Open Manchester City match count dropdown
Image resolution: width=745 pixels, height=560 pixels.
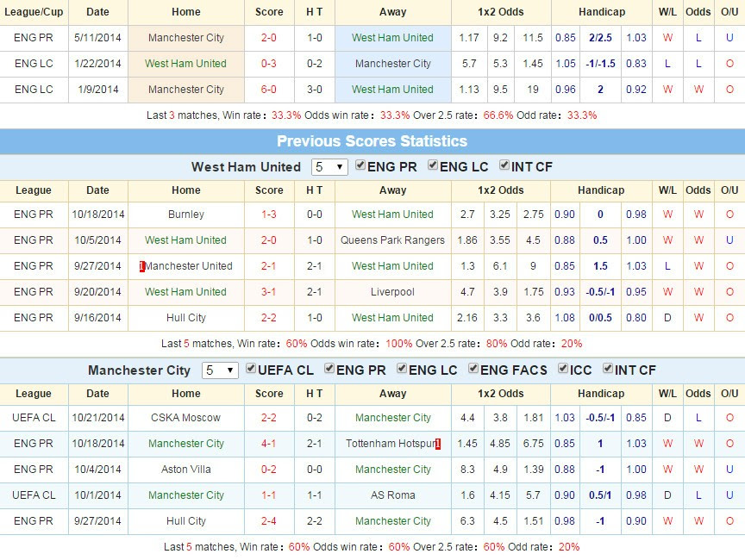tap(220, 370)
